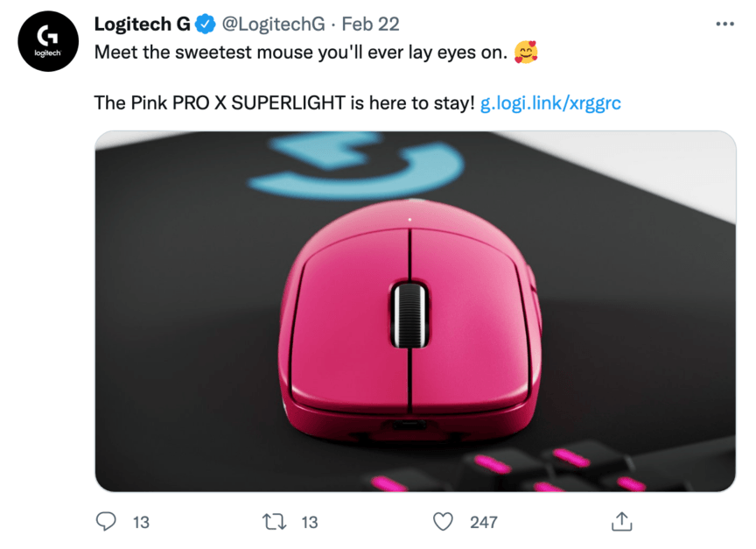The height and width of the screenshot is (549, 756).
Task: Click the 247 likes count
Action: tap(483, 522)
